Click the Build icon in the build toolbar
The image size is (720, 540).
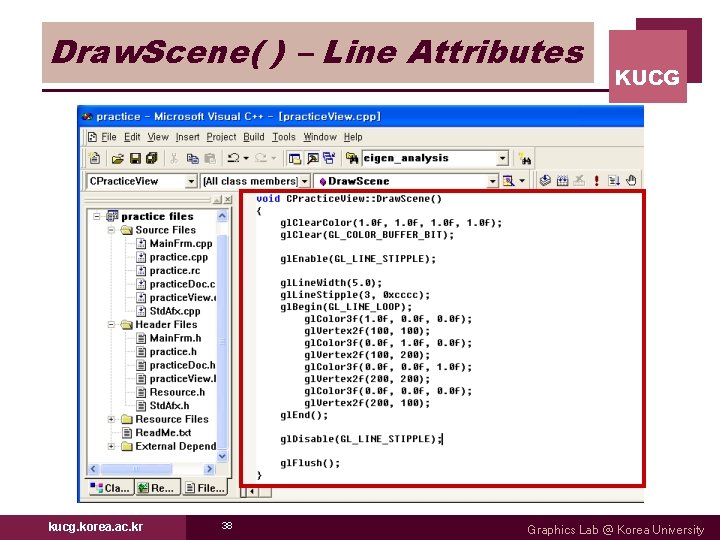point(562,180)
